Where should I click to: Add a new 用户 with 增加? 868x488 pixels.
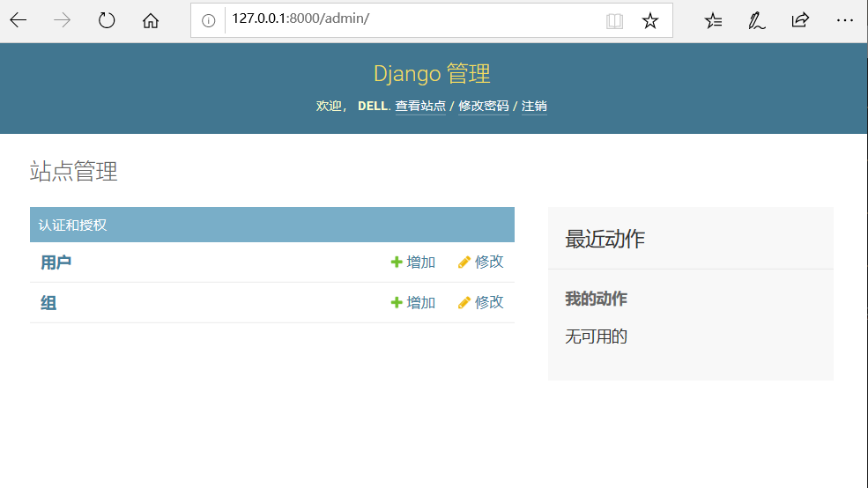[413, 262]
